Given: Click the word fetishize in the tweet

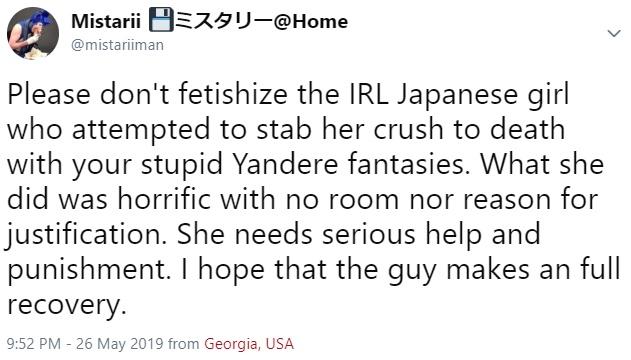Looking at the screenshot, I should (x=233, y=94).
